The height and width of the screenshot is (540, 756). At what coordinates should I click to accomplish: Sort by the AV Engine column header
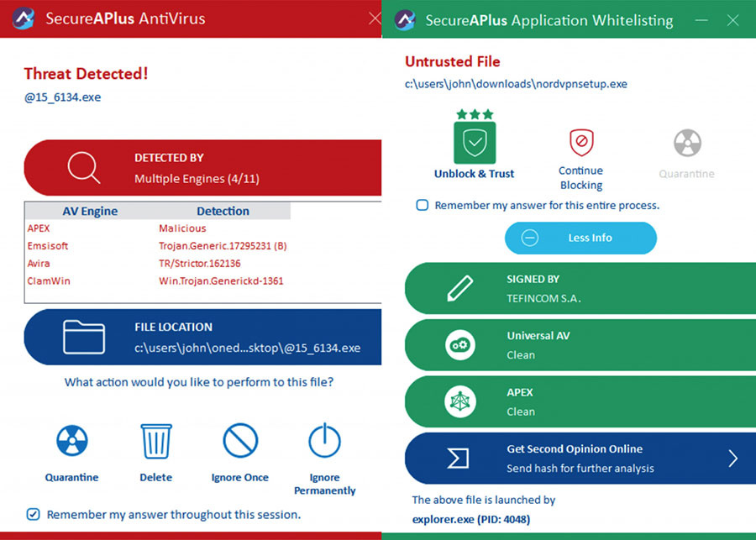[x=90, y=211]
